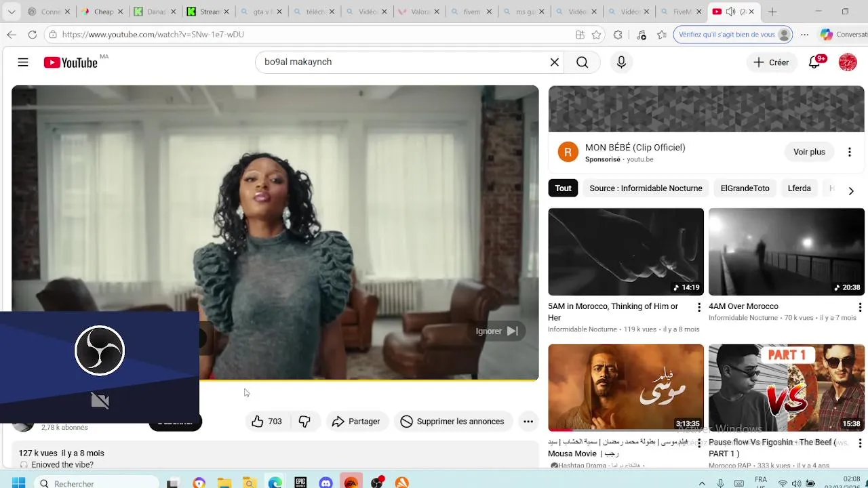Open the Windows Start menu
Screen dimensions: 868x488
[18, 483]
